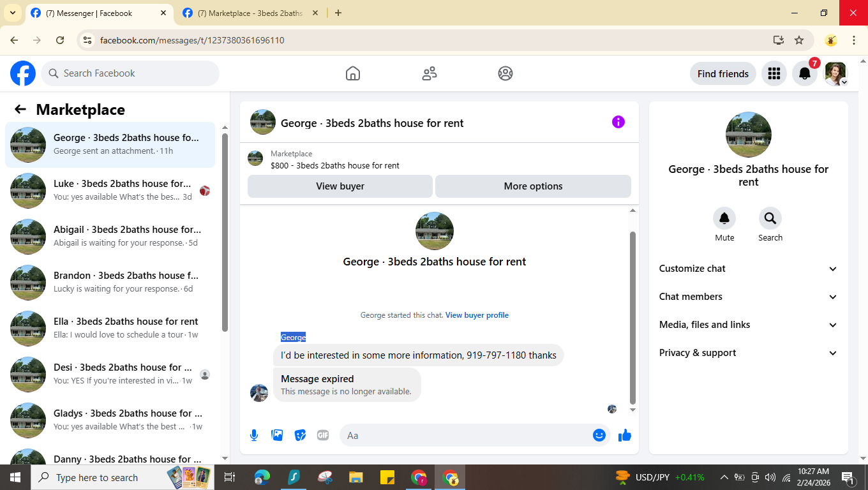Open the notifications bell with 7 badge

[805, 73]
